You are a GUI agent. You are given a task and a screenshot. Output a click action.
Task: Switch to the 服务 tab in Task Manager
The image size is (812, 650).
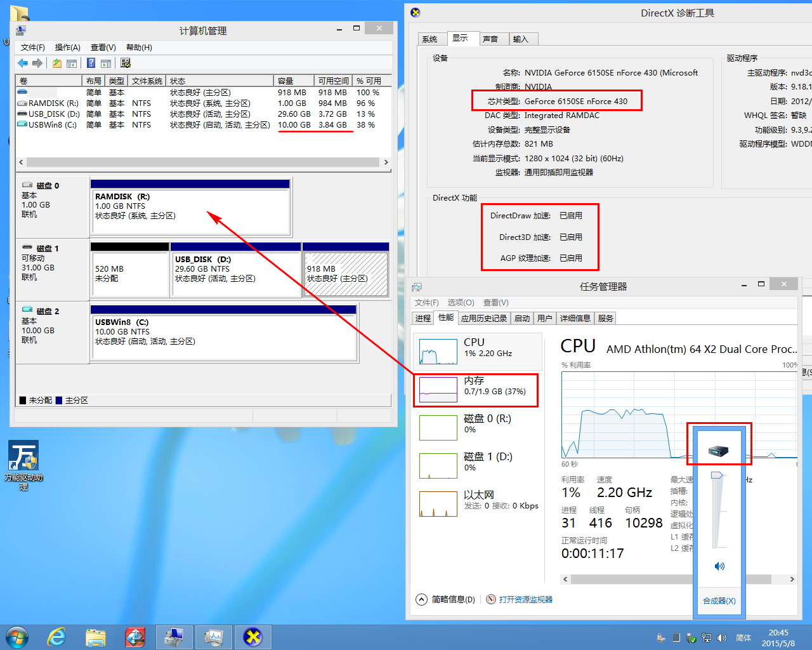[606, 319]
